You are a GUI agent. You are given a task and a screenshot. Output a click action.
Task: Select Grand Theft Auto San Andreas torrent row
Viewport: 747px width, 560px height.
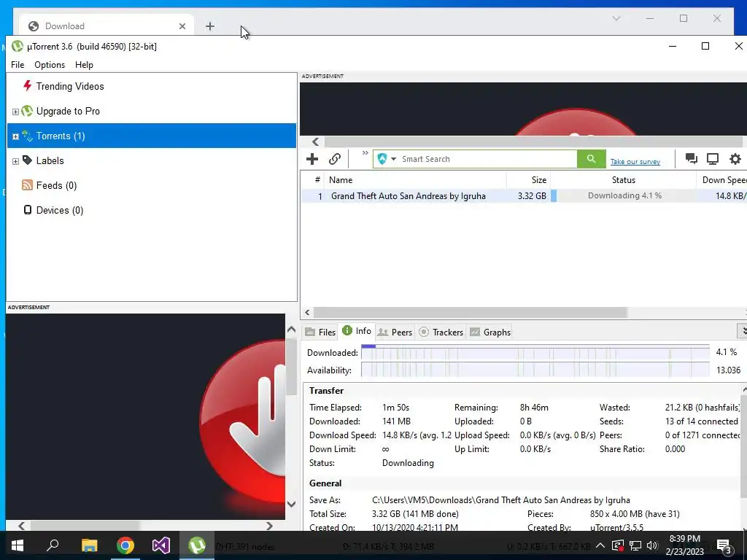pos(524,195)
